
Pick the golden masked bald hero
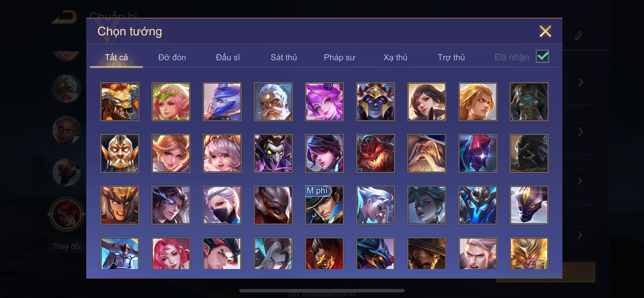[x=120, y=153]
